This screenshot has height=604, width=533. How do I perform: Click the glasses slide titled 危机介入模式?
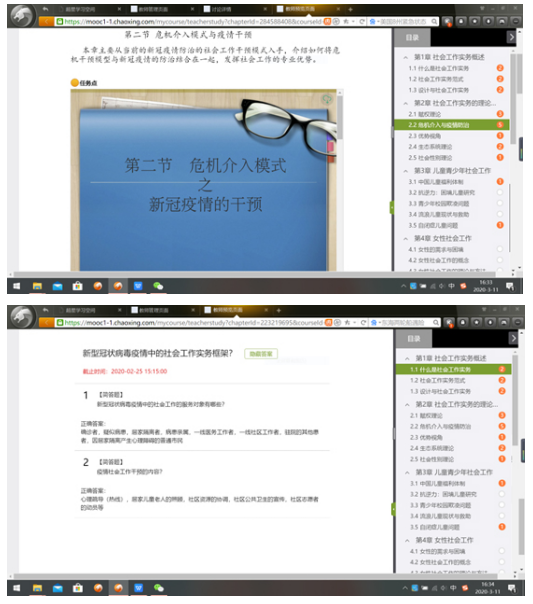(x=203, y=180)
